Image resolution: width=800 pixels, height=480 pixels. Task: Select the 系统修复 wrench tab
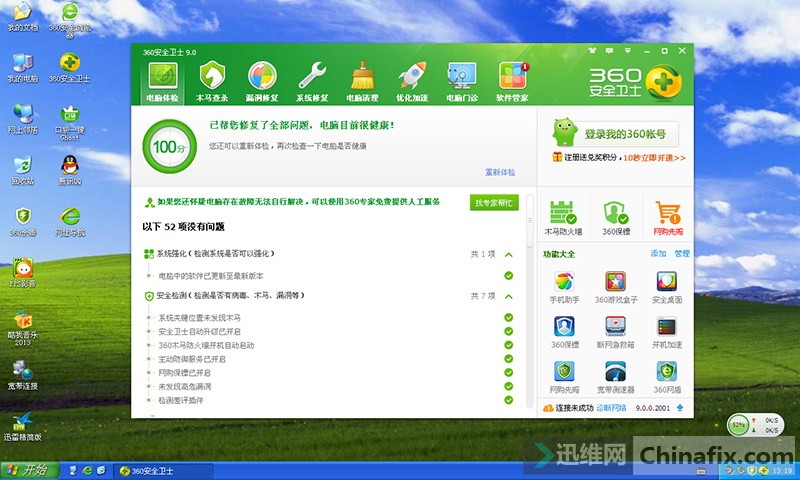click(312, 82)
